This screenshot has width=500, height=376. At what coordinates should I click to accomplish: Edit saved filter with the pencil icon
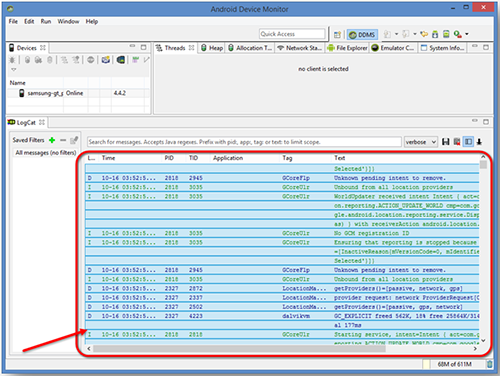point(74,140)
